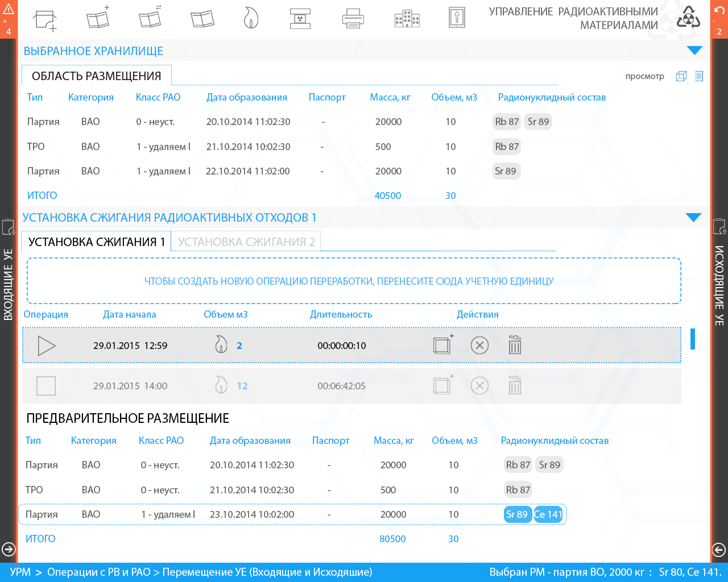Delete the 12:59 operation via trash icon
The width and height of the screenshot is (728, 582).
click(515, 344)
